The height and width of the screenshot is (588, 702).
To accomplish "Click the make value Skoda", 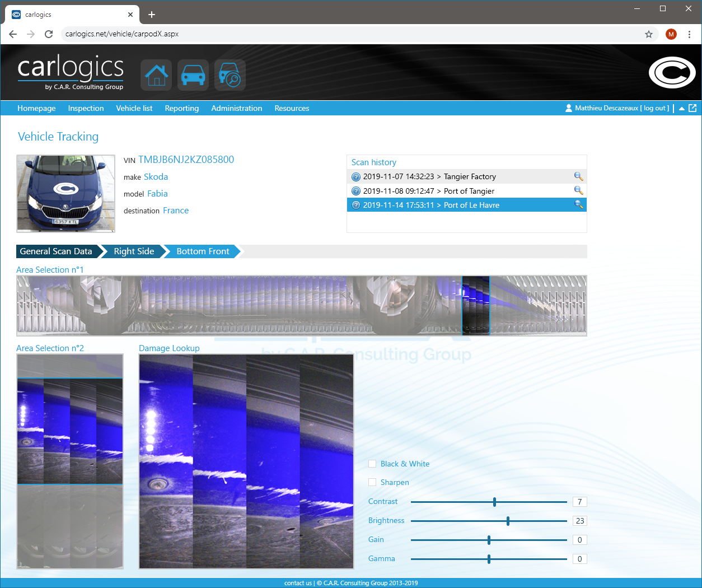I will tap(156, 177).
